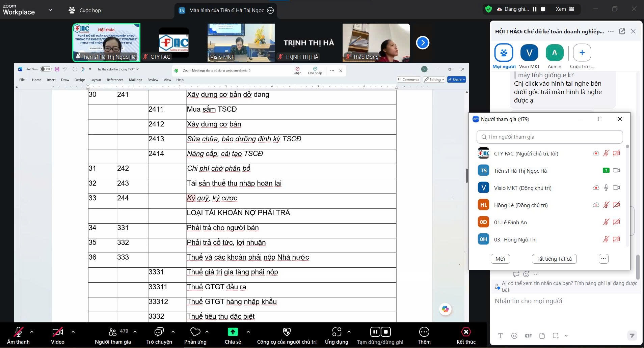The width and height of the screenshot is (644, 348).
Task: Click the Tìm người tham gia search field
Action: click(549, 137)
